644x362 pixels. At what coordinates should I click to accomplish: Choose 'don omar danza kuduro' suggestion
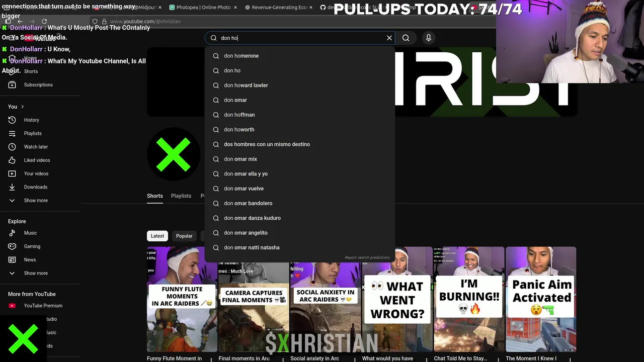point(300,218)
